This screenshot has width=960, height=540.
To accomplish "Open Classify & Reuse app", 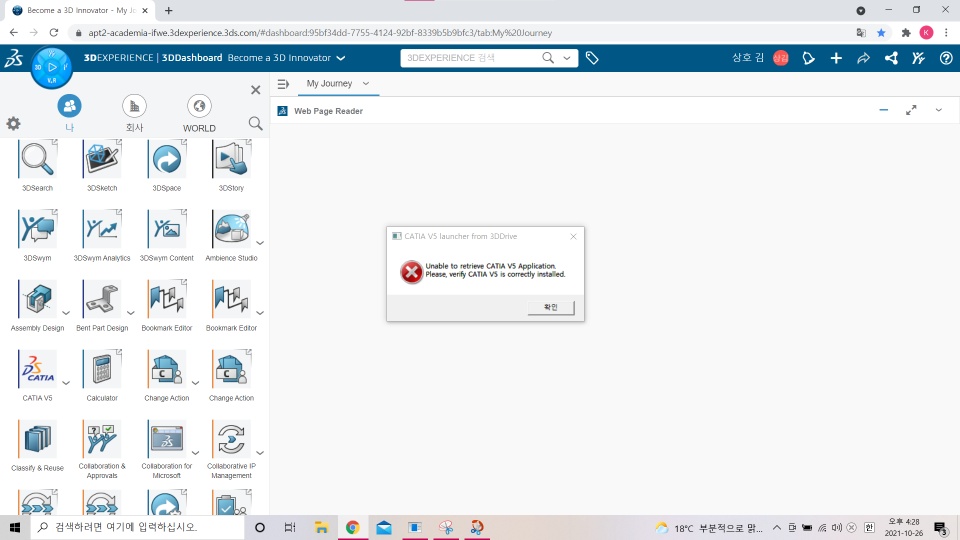I will (x=37, y=438).
